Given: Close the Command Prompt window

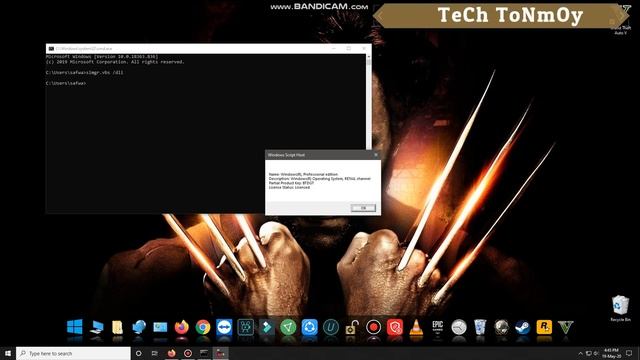Looking at the screenshot, I should click(x=364, y=49).
